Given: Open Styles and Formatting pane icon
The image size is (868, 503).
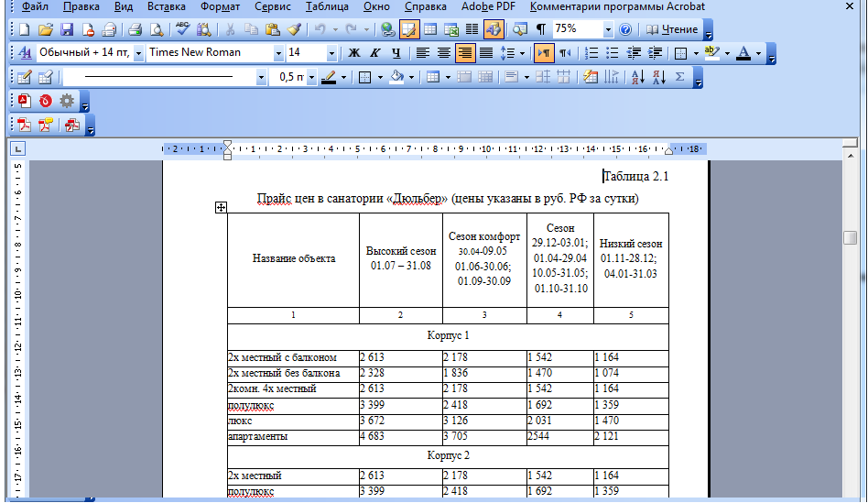Looking at the screenshot, I should (x=25, y=52).
